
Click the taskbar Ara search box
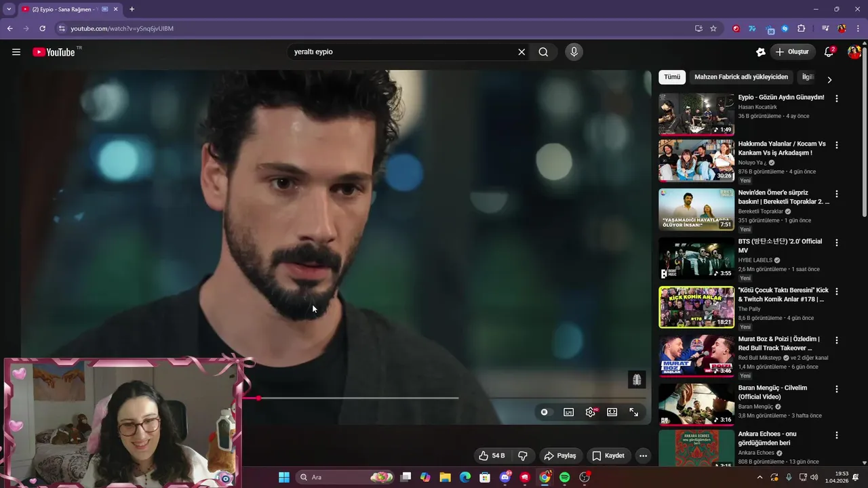(346, 477)
